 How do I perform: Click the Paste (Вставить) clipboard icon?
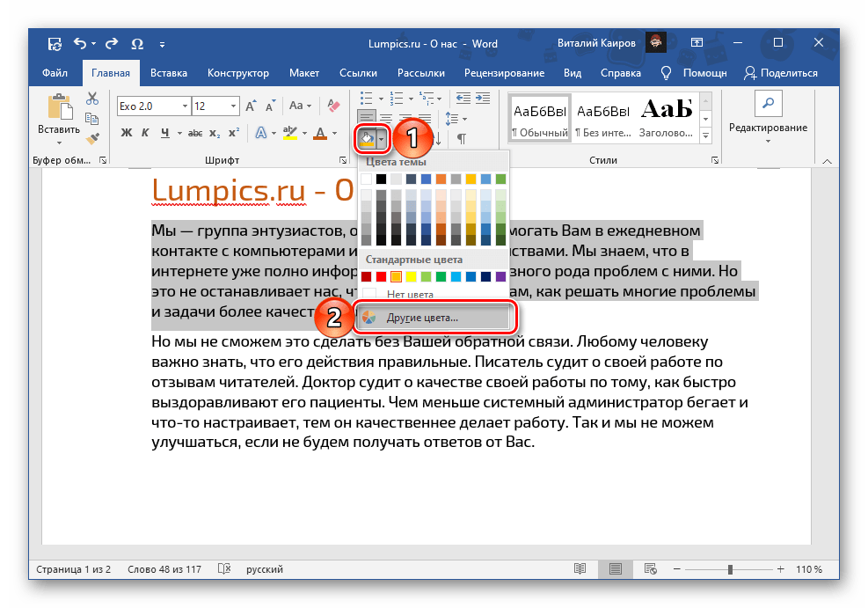coord(60,106)
